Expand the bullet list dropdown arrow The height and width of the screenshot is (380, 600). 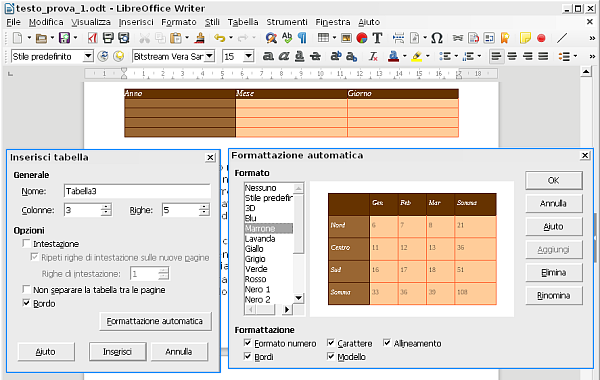click(x=456, y=57)
